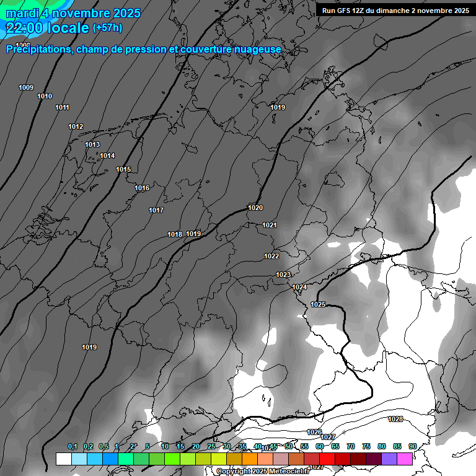This screenshot has height=476, width=476.
Task: Click the 1015 isobar pressure label
Action: pos(123,169)
